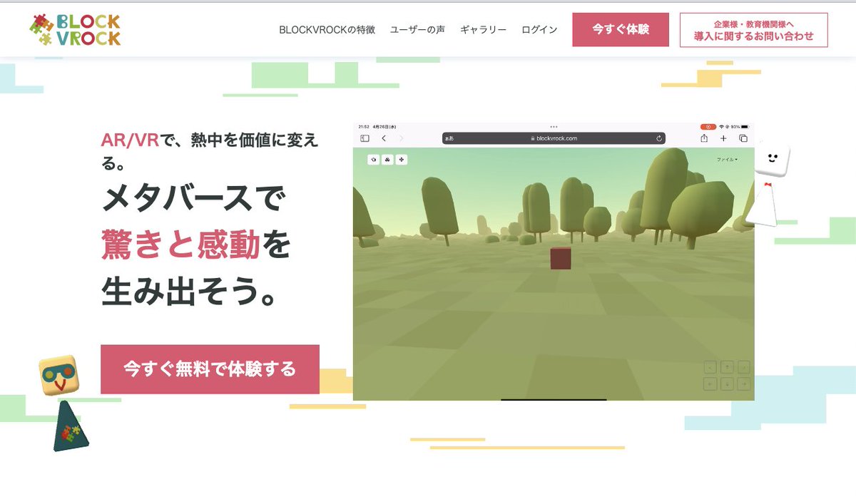Screen dimensions: 856x504
Task: Click the upward arrow in movement pad
Action: pos(727,367)
